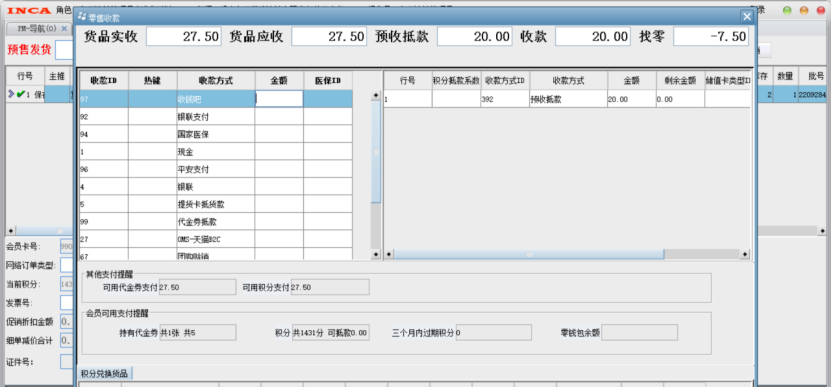The width and height of the screenshot is (831, 388).
Task: Choose 代金券抵款 payment method
Action: [216, 222]
